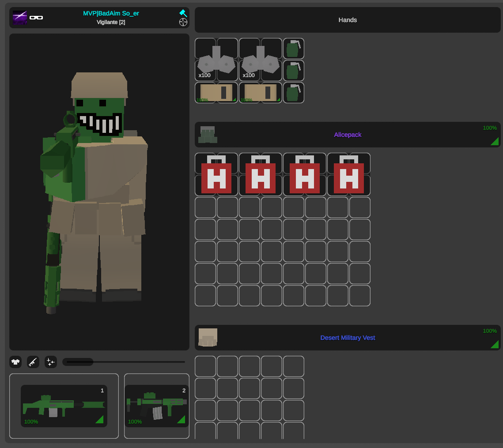Click the Desert Military Vest header bar
503x448 pixels.
click(x=348, y=338)
